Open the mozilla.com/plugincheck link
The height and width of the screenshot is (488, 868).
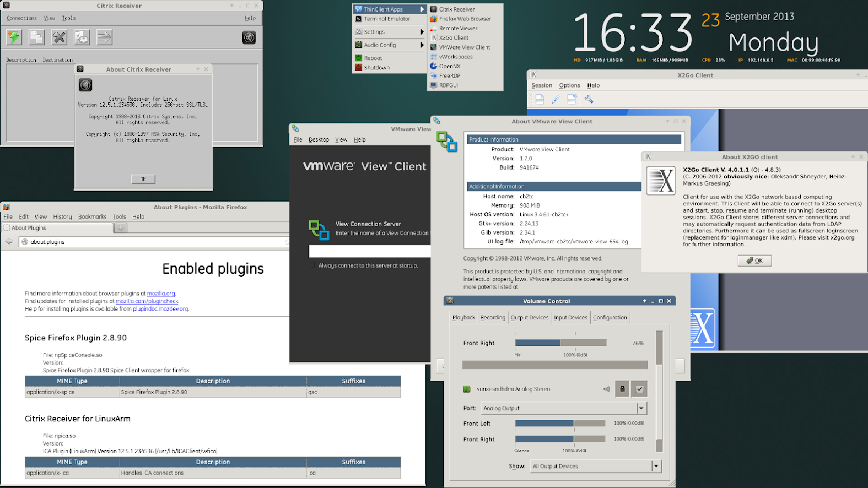[x=147, y=301]
